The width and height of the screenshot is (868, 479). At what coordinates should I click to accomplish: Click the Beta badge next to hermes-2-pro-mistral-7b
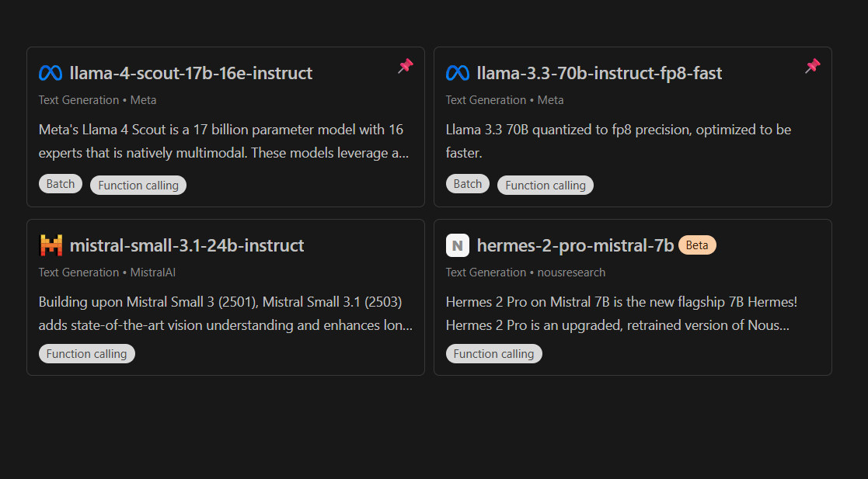(x=697, y=245)
